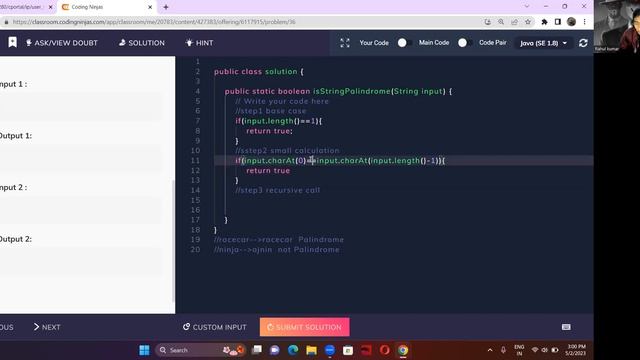Click the class declaration on line 2
640x360 pixels.
click(x=259, y=71)
